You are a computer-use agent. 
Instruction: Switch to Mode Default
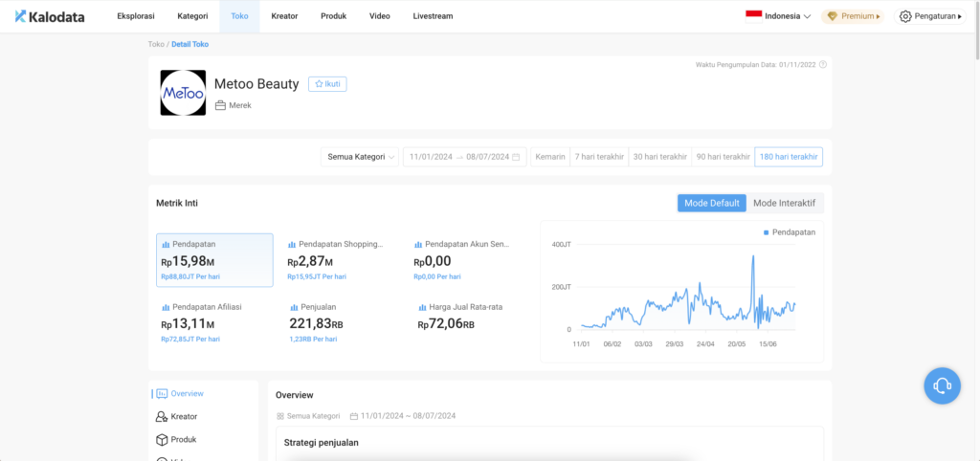pos(712,203)
